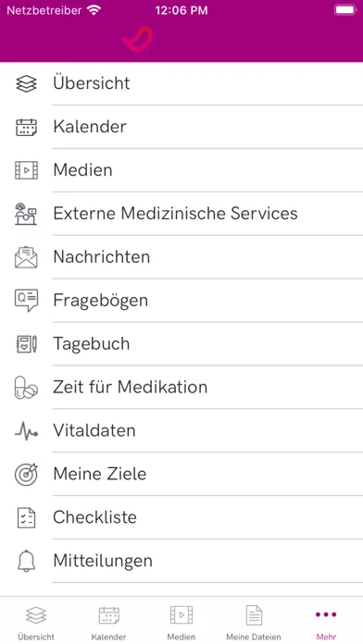This screenshot has height=644, width=363.
Task: Tap the pills icon for Zeit für Medikation
Action: [26, 388]
